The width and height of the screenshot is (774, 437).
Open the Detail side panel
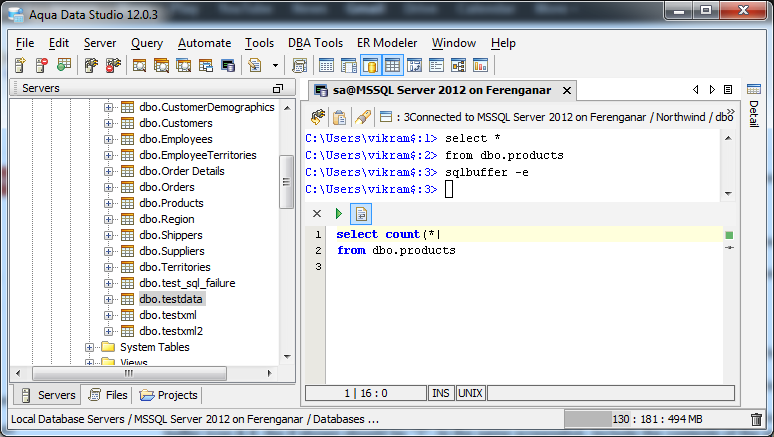(754, 106)
